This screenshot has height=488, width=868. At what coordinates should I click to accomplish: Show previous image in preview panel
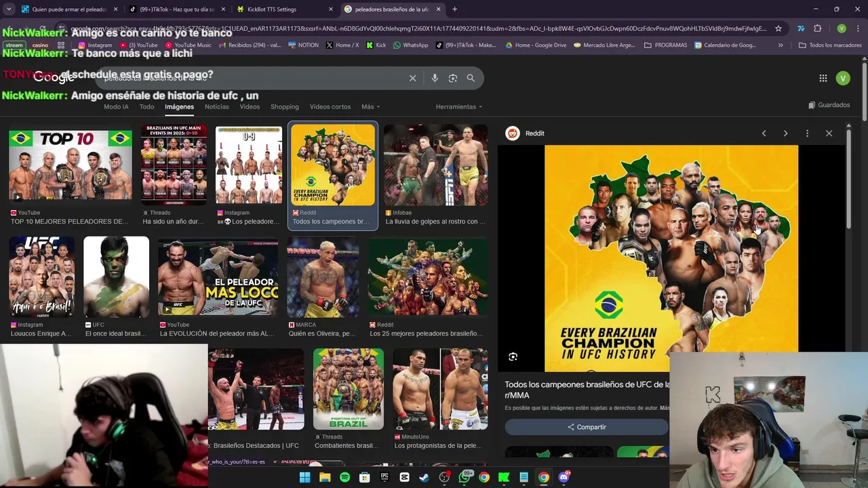click(764, 134)
